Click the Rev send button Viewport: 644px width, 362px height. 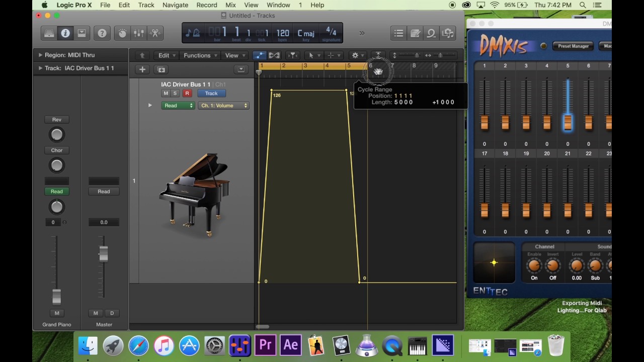[57, 120]
